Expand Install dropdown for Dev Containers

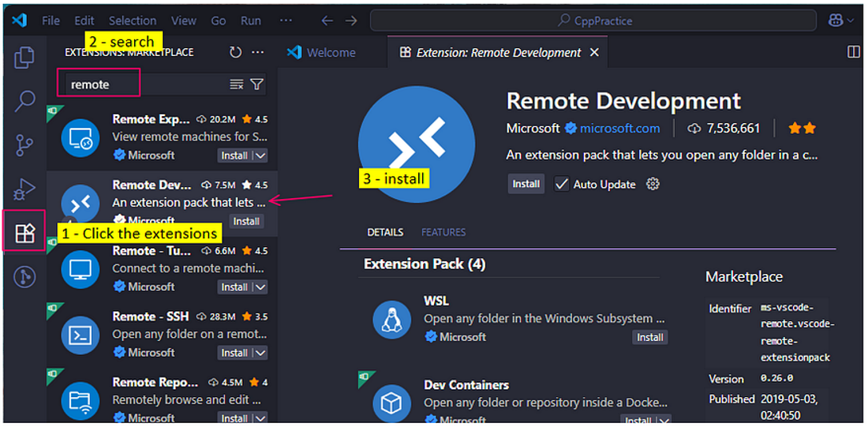[x=664, y=421]
